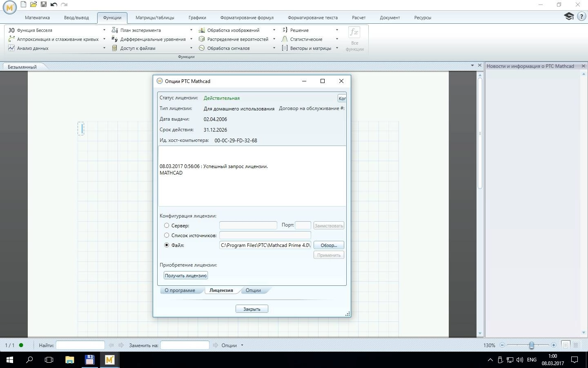Click the Применить button
Viewport: 588px width, 368px height.
pyautogui.click(x=329, y=255)
